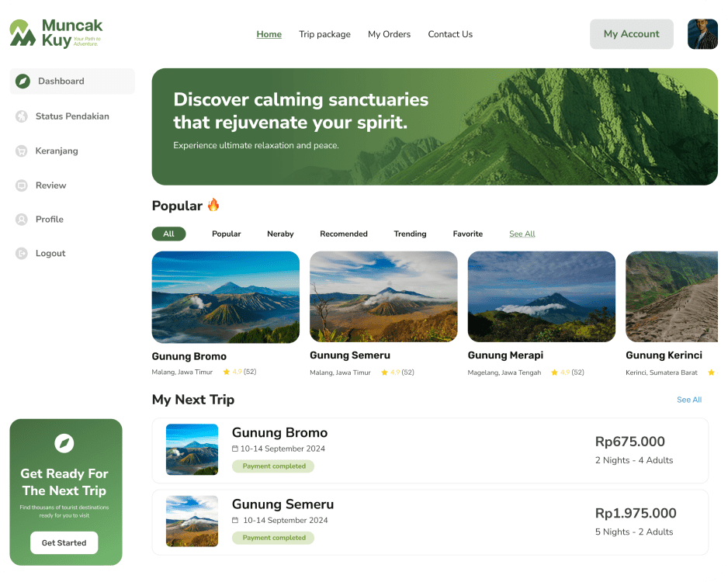Open Trip package in top navigation

pyautogui.click(x=324, y=34)
